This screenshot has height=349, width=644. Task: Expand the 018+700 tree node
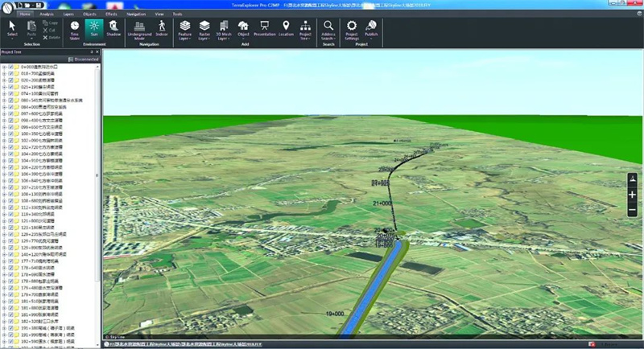[x=4, y=72]
